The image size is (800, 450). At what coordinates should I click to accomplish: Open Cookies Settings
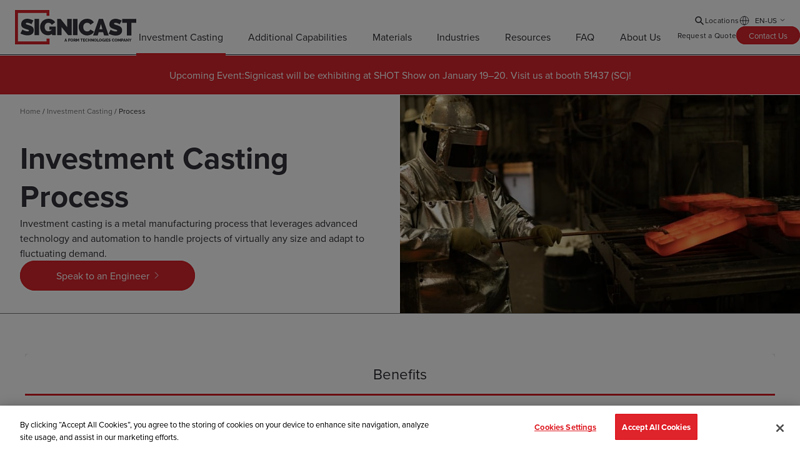pos(565,428)
